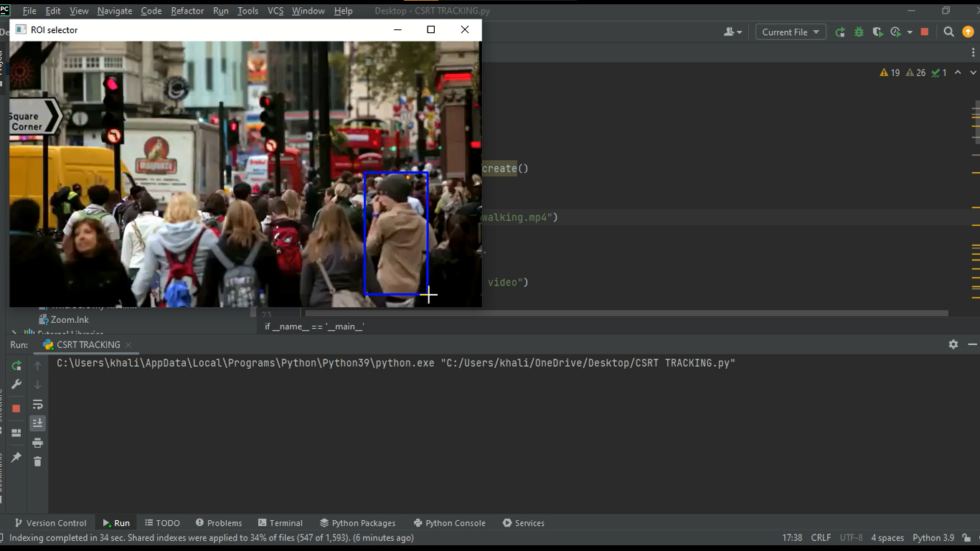Expand the profiler options dropdown arrow
The image size is (980, 551).
[x=909, y=32]
